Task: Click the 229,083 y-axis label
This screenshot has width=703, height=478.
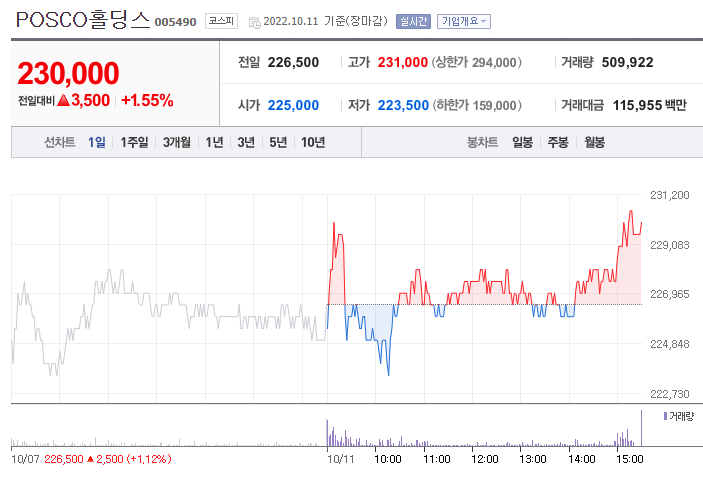Action: (x=669, y=245)
